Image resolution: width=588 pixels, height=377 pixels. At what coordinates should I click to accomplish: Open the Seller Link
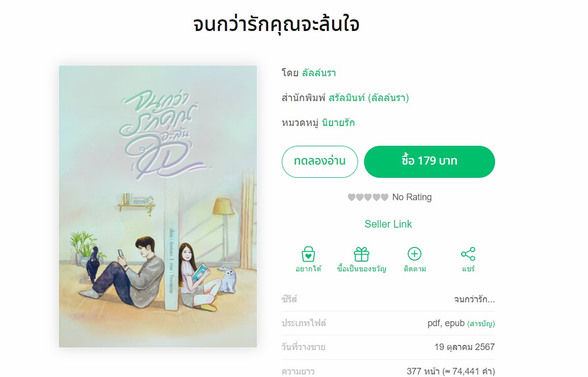(x=388, y=224)
